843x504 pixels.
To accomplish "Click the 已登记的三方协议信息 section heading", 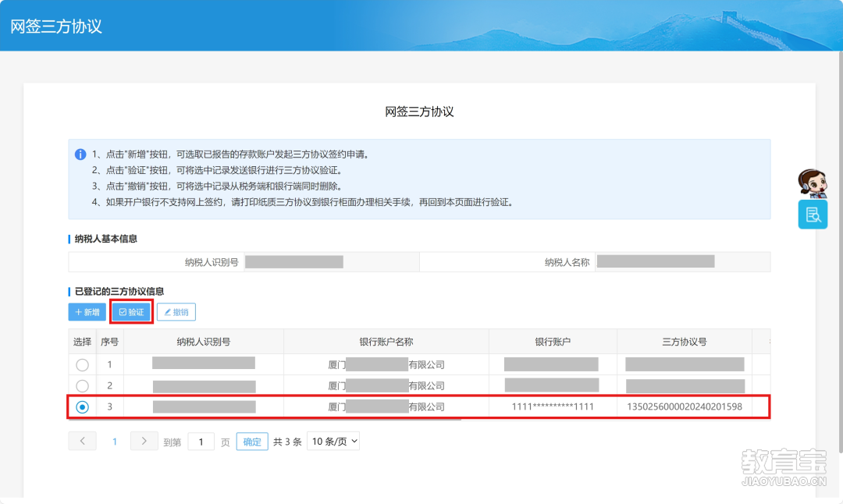I will coord(119,291).
